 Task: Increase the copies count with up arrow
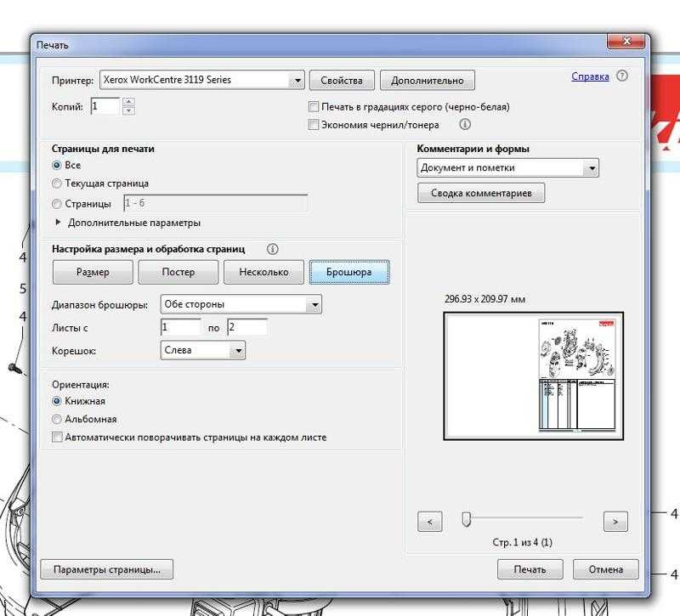[x=128, y=102]
